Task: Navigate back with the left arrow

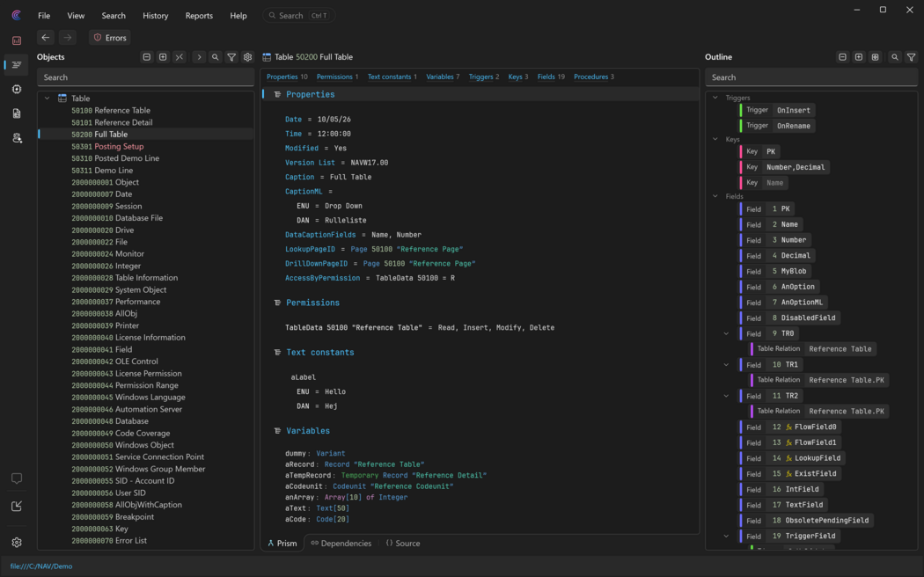Action: point(46,38)
